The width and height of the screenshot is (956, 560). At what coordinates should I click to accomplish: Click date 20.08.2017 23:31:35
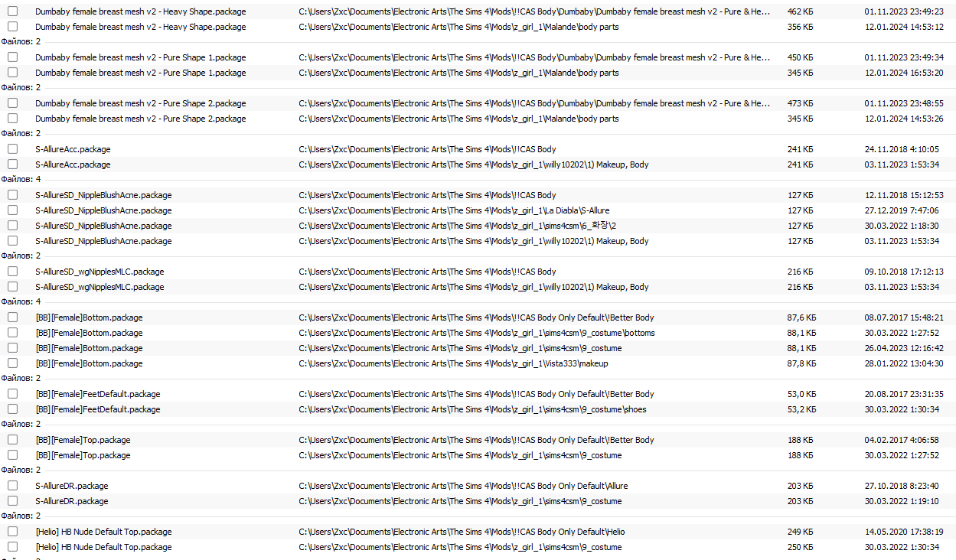tap(904, 394)
